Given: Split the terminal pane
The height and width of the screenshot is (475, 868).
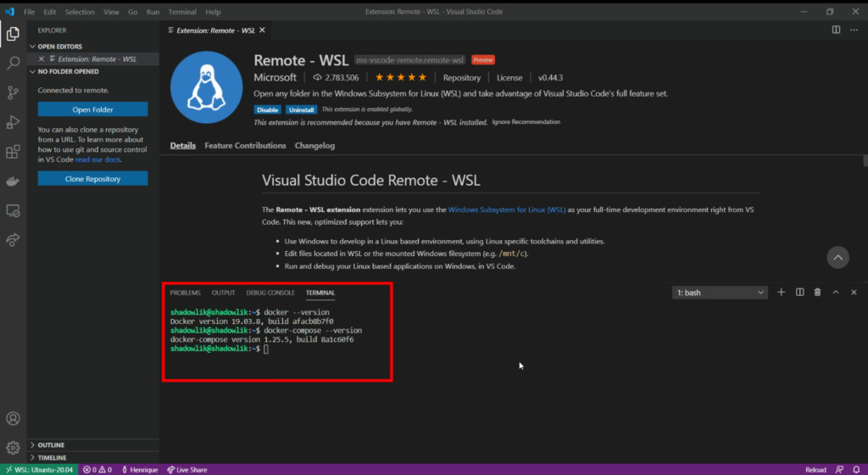Looking at the screenshot, I should tap(800, 293).
